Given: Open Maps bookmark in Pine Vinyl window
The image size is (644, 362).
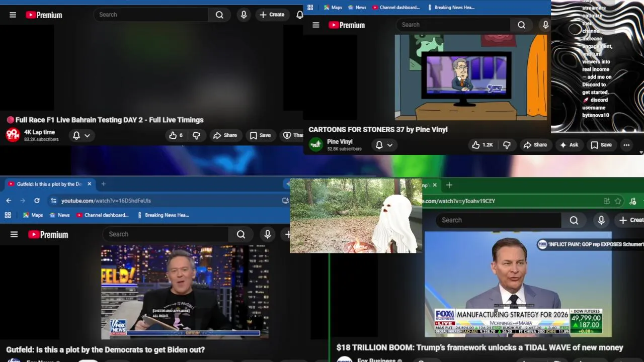Looking at the screenshot, I should point(333,8).
